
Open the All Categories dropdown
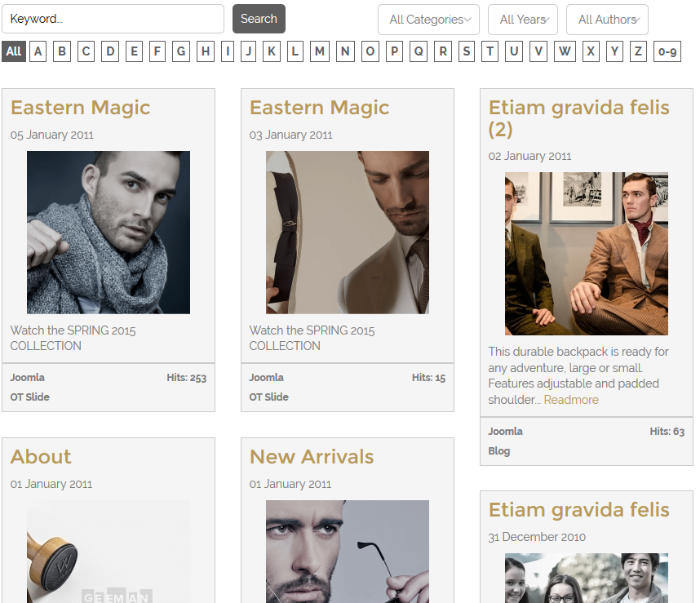[428, 20]
